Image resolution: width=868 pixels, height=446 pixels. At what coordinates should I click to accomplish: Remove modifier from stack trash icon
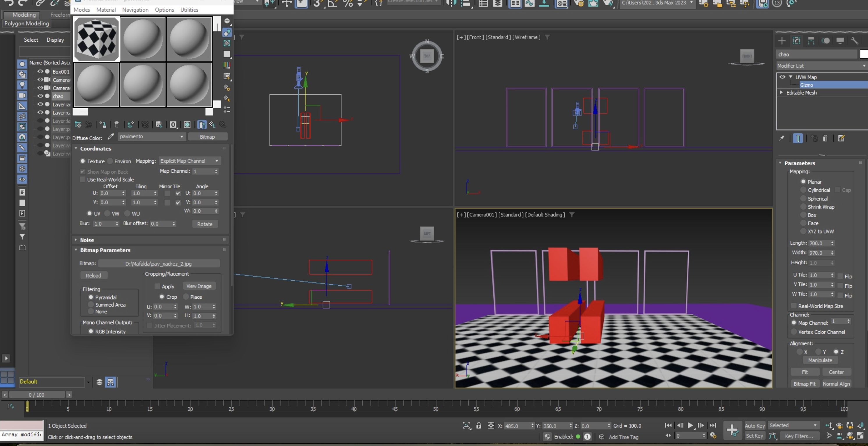coord(825,138)
